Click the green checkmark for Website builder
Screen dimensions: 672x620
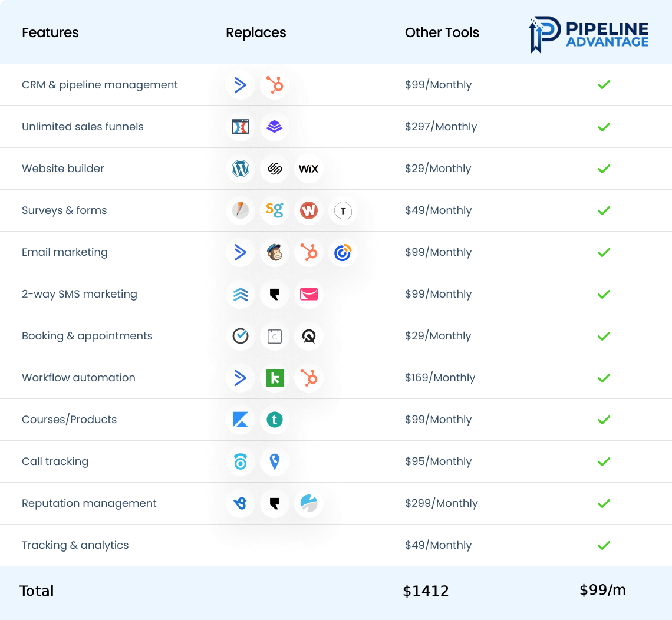click(603, 169)
